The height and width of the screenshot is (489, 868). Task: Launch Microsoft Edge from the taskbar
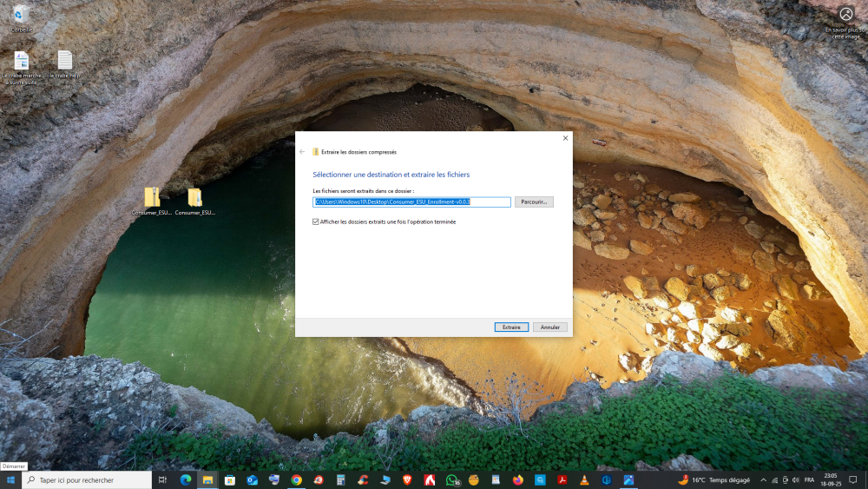pos(185,479)
